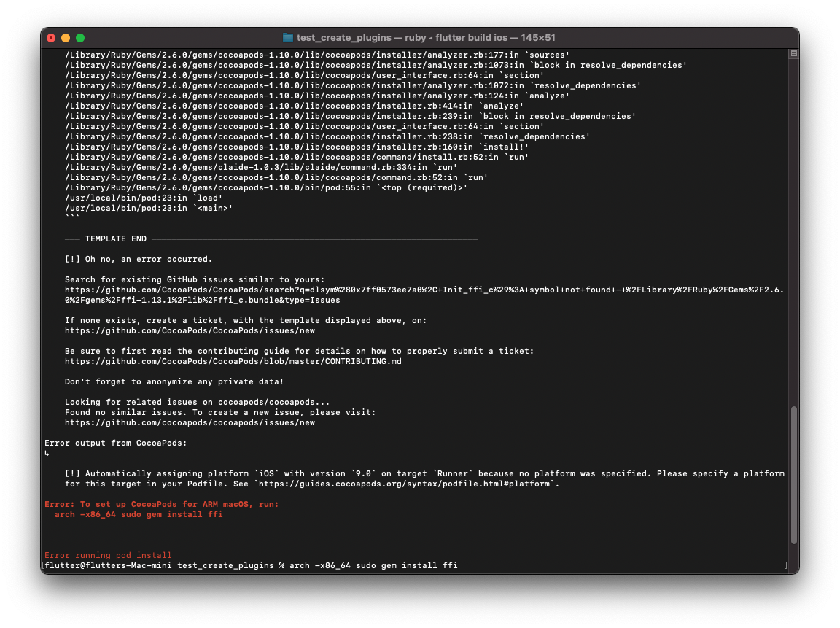Click the 'TEMPLATE END' separator label

coord(116,239)
